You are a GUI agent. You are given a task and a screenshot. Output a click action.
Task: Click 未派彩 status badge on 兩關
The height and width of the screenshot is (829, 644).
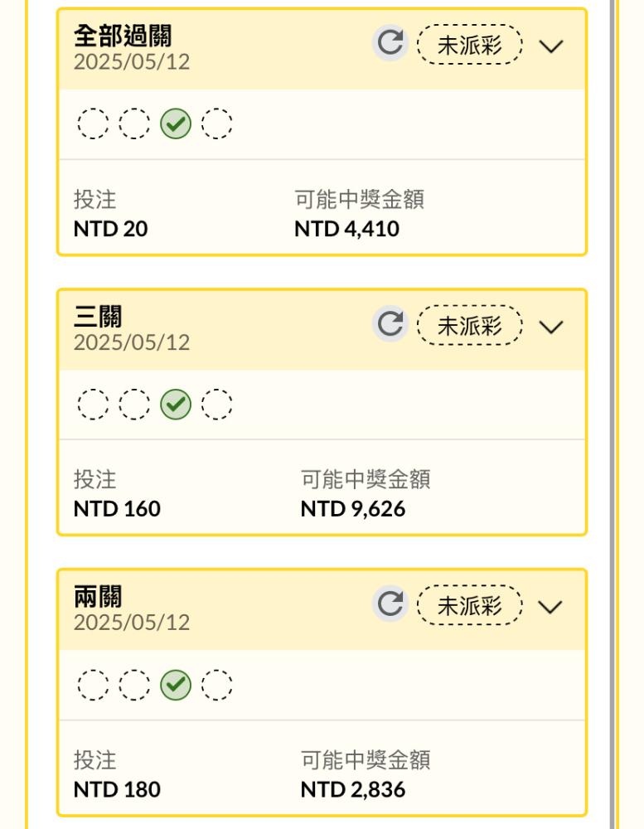pyautogui.click(x=470, y=605)
